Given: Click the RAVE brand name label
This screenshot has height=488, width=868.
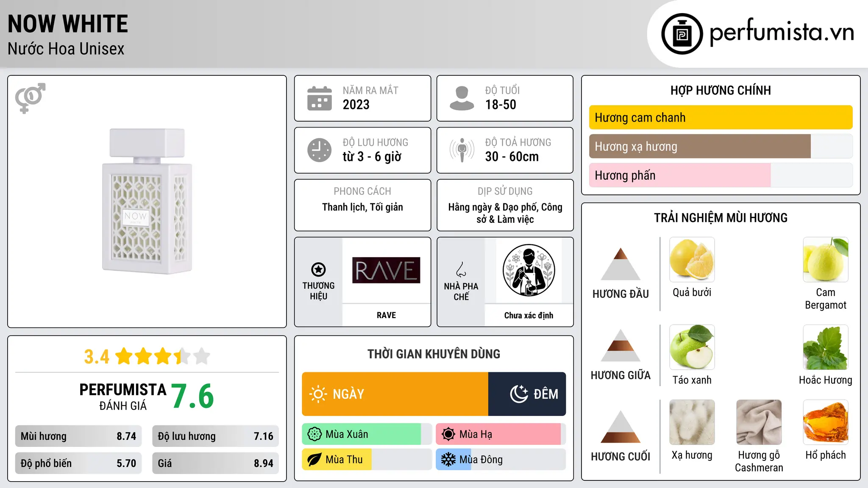Looking at the screenshot, I should point(386,315).
